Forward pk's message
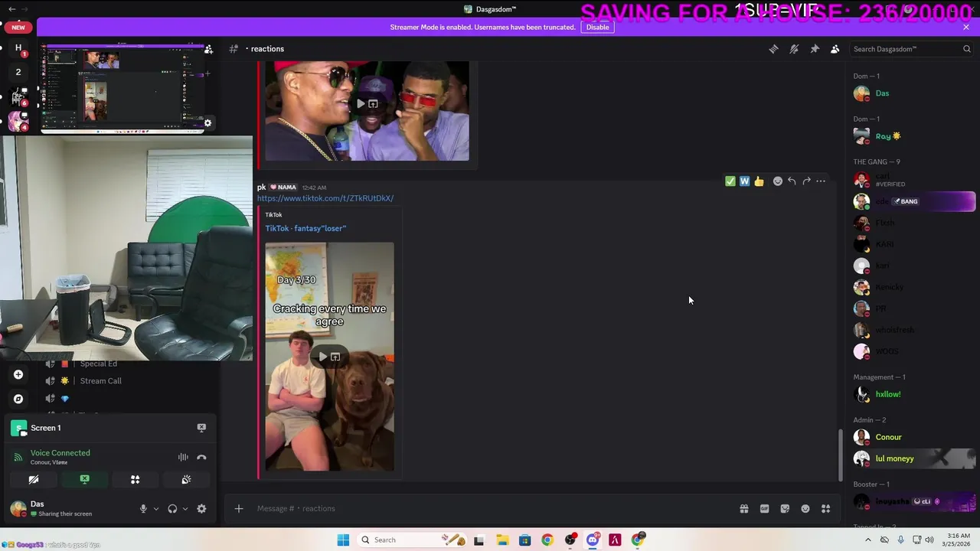This screenshot has height=551, width=980. (806, 181)
